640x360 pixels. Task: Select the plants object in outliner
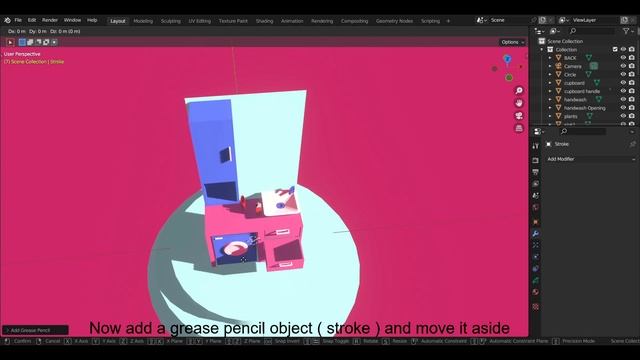click(571, 116)
